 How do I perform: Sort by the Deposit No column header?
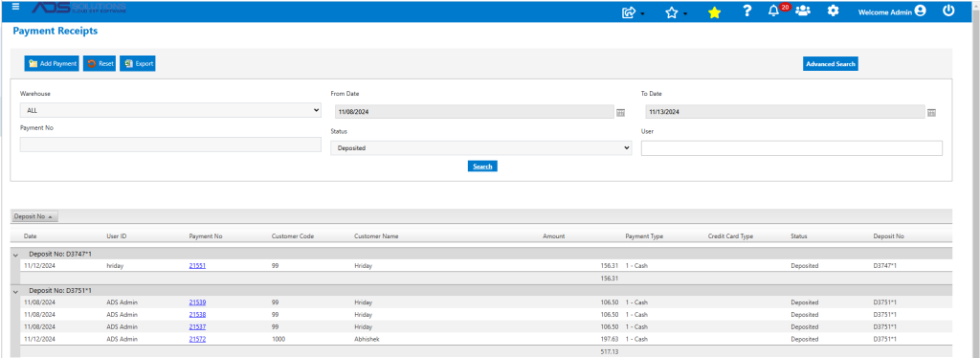tap(889, 236)
